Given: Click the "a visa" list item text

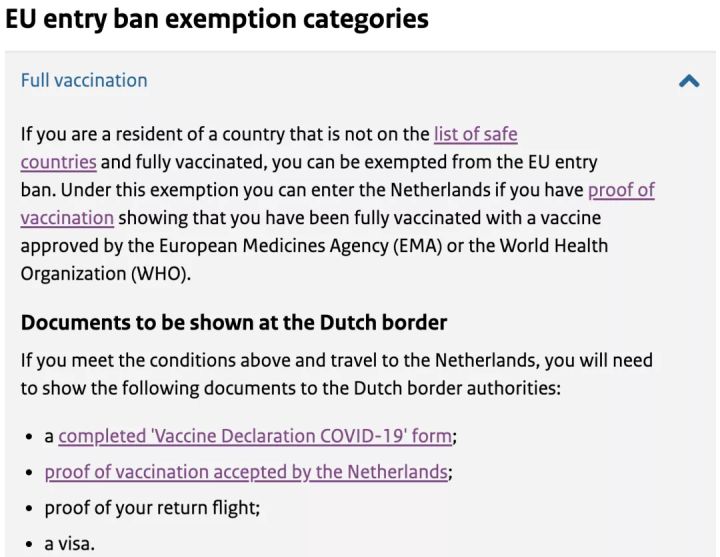Looking at the screenshot, I should coord(71,544).
